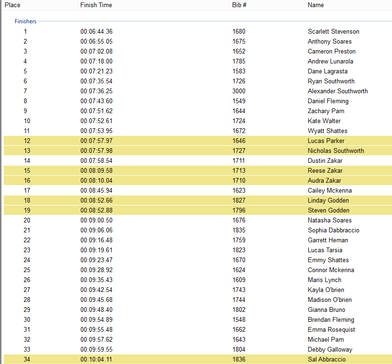Select the name Sophia Dabbraccio
Screen dimensions: 392x364
333,230
